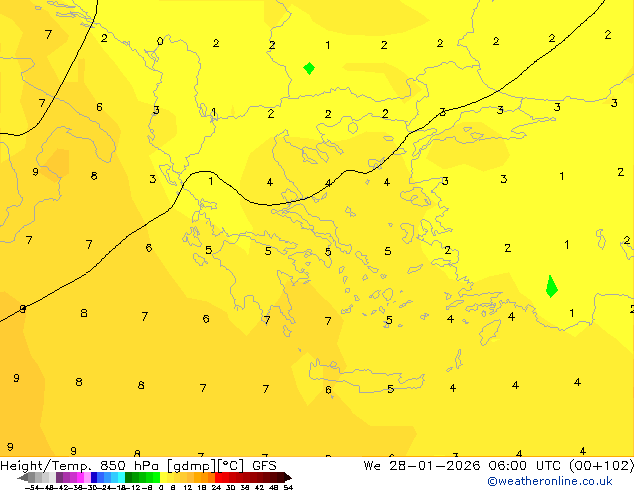Click the Height/Temp. 850 hPa map title
634x490 pixels.
(x=79, y=466)
